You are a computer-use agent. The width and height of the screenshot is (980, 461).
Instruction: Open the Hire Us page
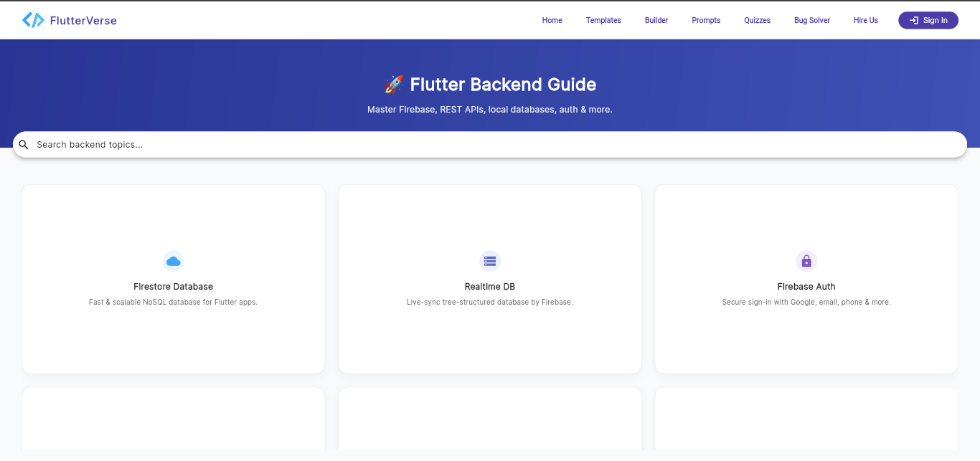(x=865, y=20)
